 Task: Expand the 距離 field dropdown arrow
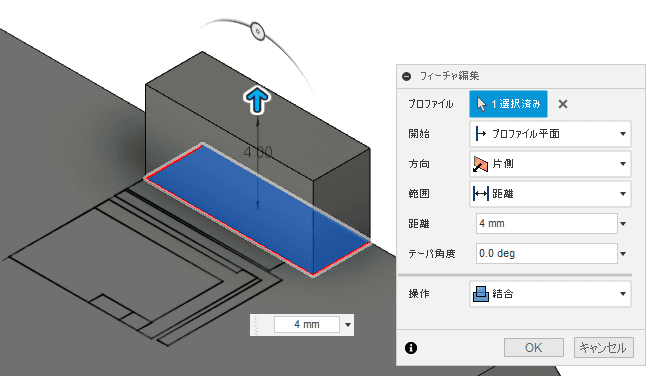pyautogui.click(x=623, y=224)
